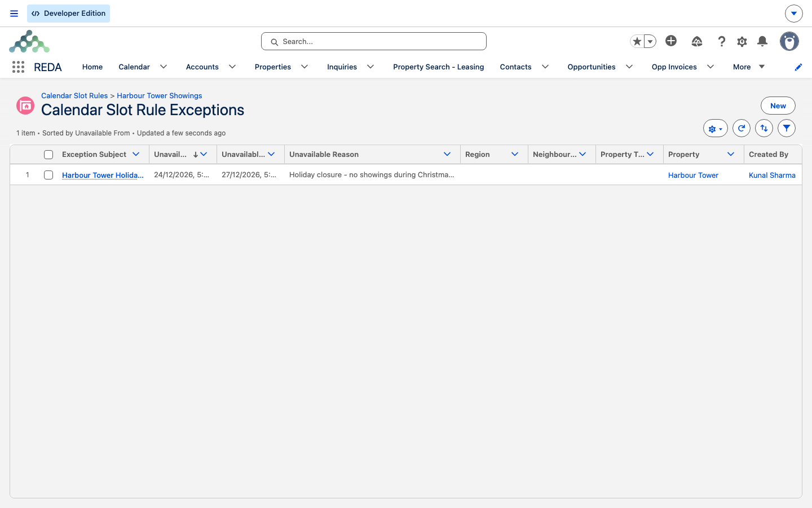Open the user profile avatar

789,41
